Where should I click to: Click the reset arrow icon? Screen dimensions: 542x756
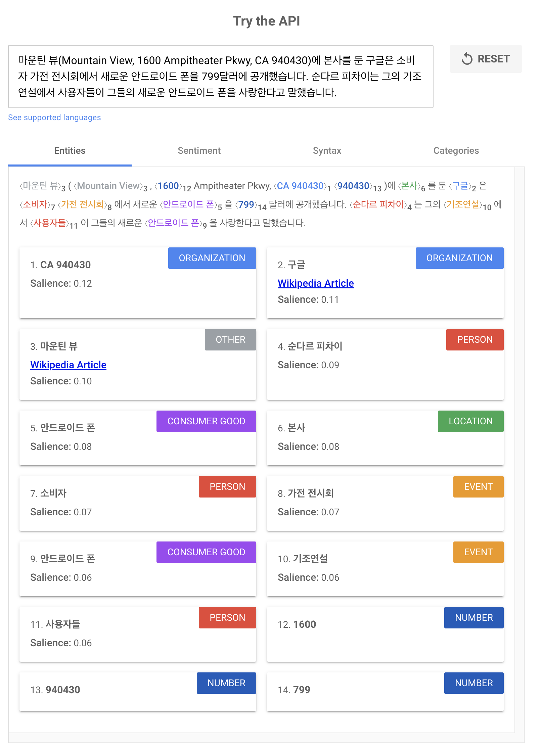[x=467, y=59]
